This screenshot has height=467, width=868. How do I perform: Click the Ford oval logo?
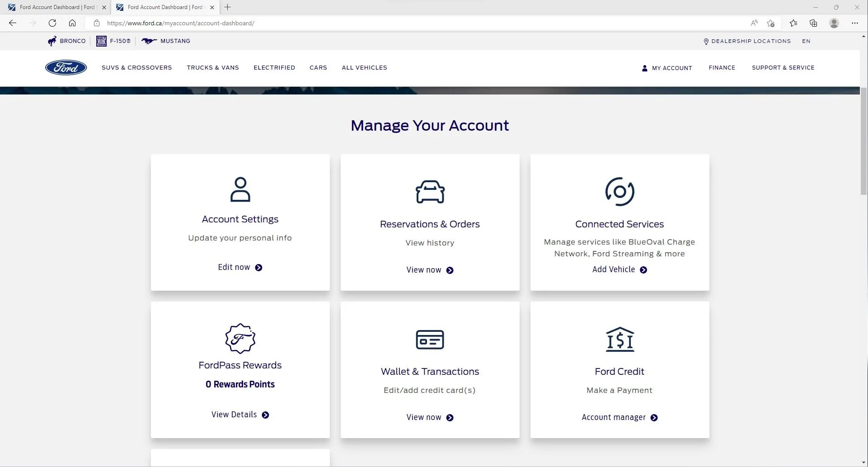pos(66,67)
